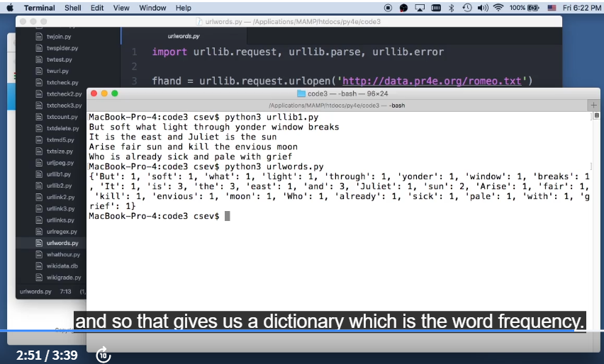This screenshot has height=364, width=604.
Task: Click the Terminal window's yellow minimize button
Action: coord(104,93)
